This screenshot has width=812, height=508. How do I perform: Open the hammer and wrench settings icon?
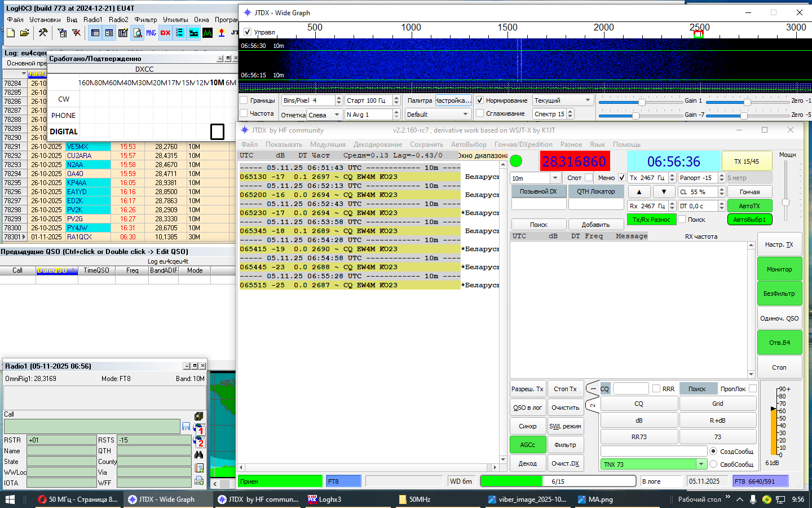coord(43,33)
